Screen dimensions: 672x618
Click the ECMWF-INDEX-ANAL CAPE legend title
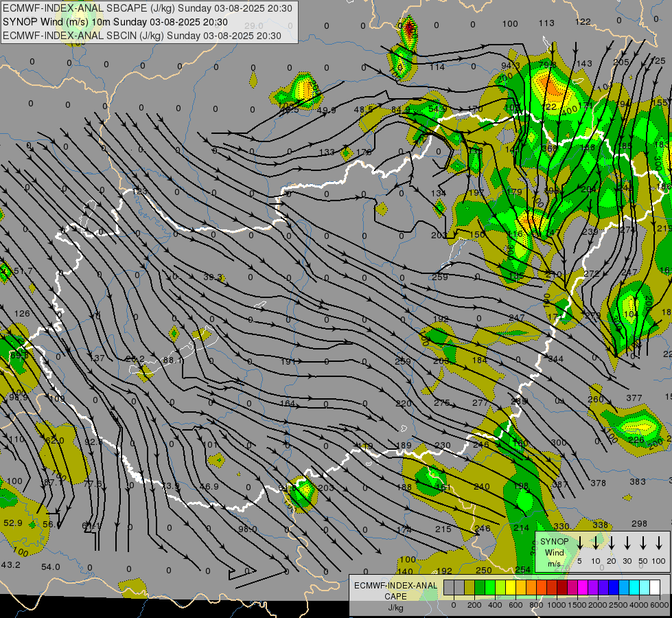point(395,591)
